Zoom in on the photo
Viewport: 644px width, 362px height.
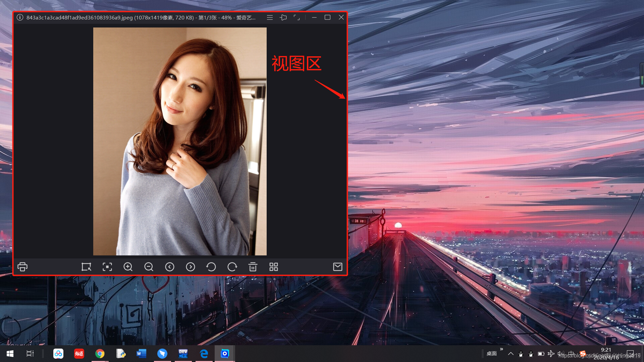(x=128, y=267)
